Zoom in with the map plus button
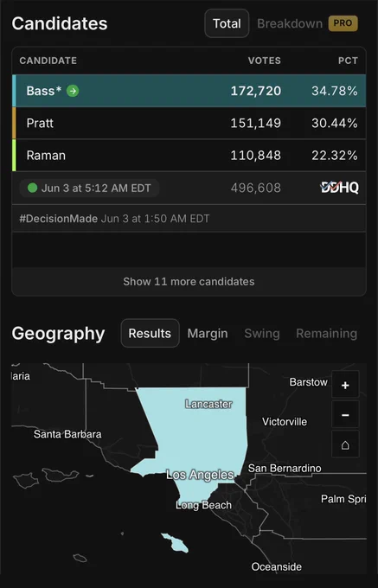 pyautogui.click(x=345, y=385)
